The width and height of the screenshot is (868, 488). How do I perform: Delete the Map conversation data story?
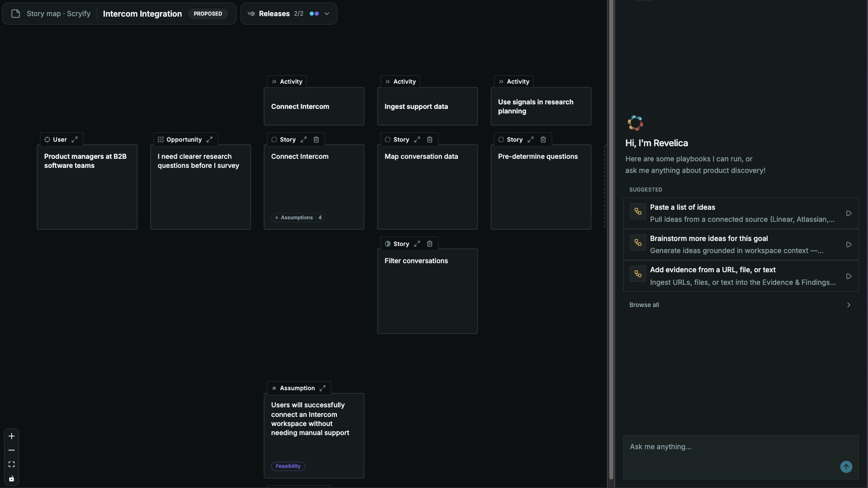[430, 140]
